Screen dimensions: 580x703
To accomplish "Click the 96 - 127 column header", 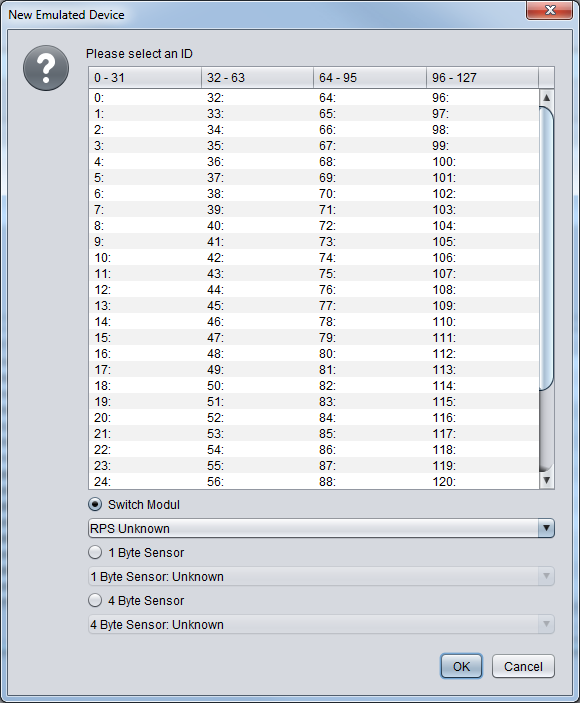I will tap(482, 78).
